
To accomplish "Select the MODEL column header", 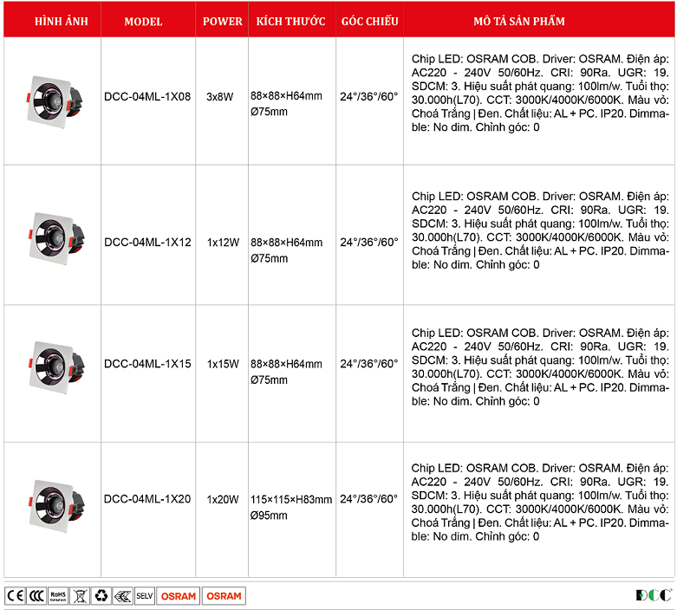I will pyautogui.click(x=143, y=22).
